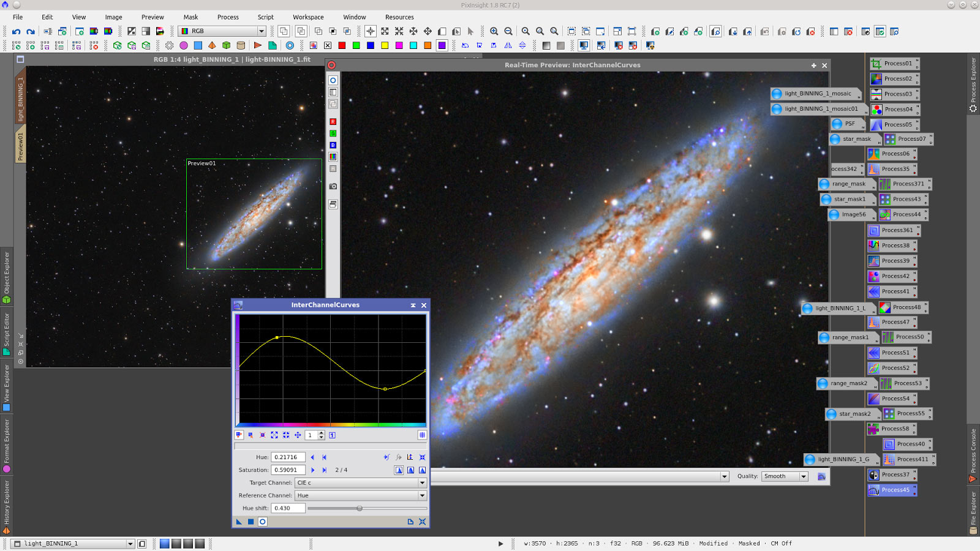Adjust the Hue shift slider handle
The image size is (980, 551).
[360, 508]
